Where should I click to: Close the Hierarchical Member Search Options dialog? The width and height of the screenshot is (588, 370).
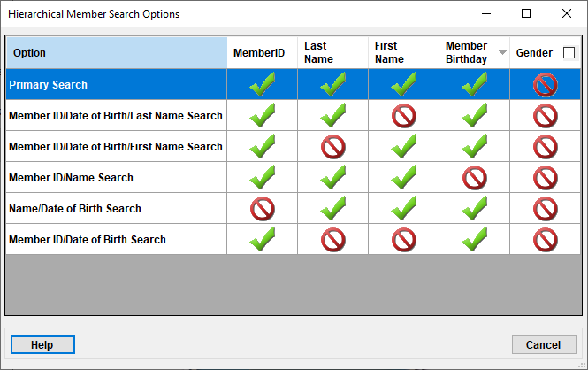point(567,14)
